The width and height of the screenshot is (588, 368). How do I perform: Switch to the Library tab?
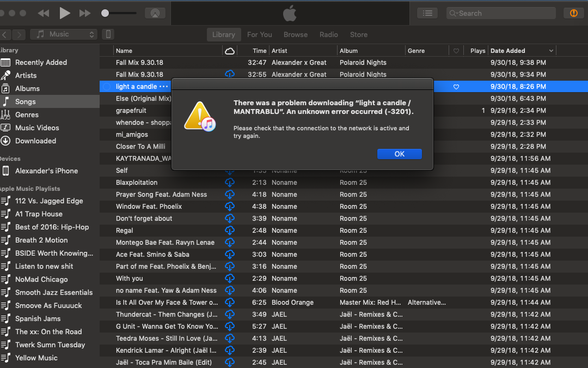click(224, 34)
